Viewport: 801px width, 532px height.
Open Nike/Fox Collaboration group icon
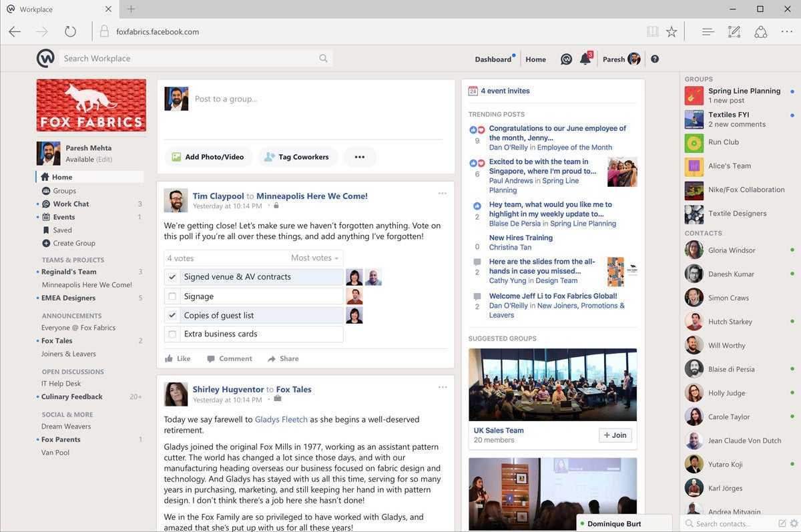[694, 190]
